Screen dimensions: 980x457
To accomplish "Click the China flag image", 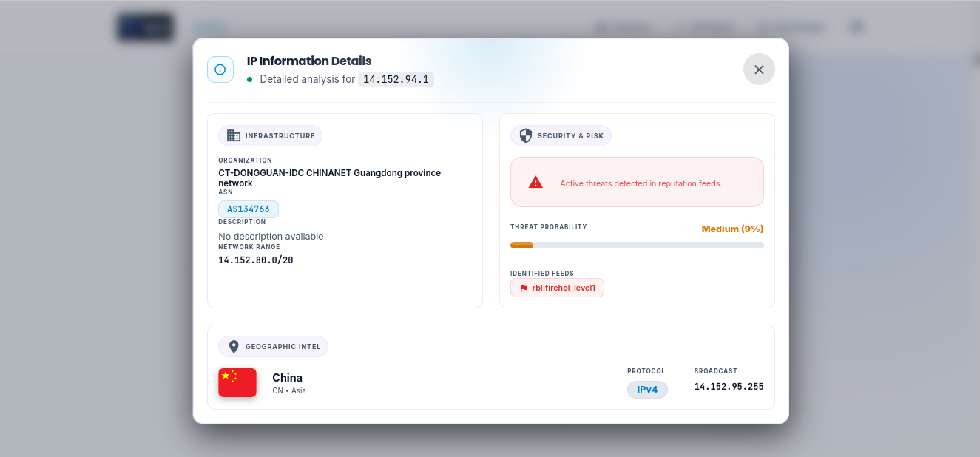I will [x=237, y=382].
